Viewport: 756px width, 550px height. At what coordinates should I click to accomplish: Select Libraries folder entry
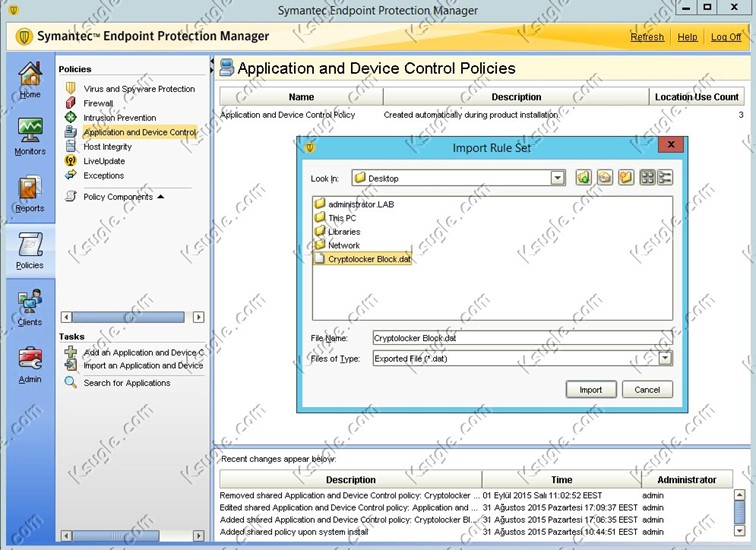pos(338,232)
